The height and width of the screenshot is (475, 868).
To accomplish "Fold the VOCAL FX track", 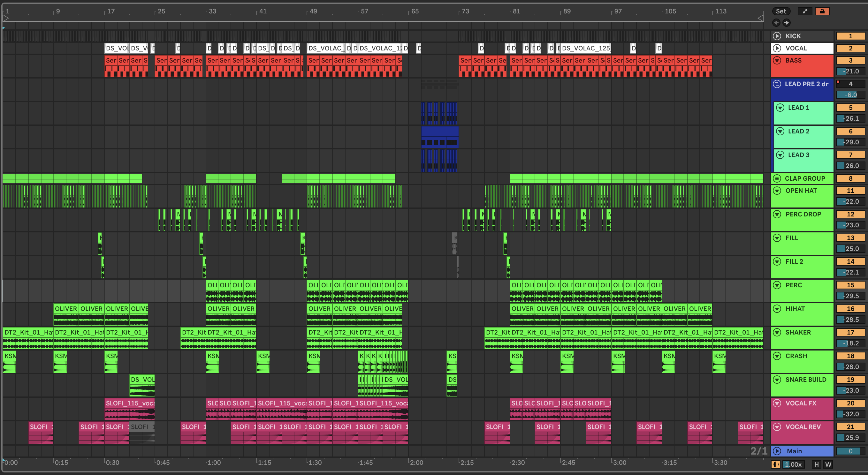I will (x=777, y=403).
